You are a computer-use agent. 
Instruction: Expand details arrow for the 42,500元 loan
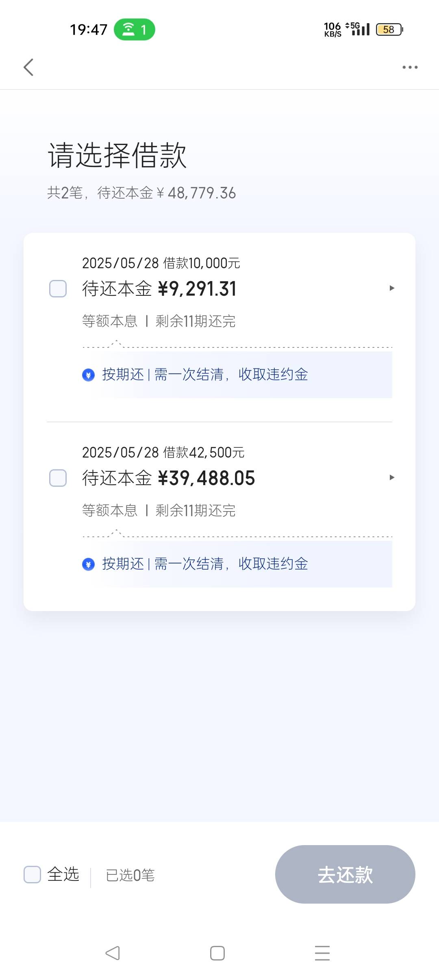[x=392, y=477]
